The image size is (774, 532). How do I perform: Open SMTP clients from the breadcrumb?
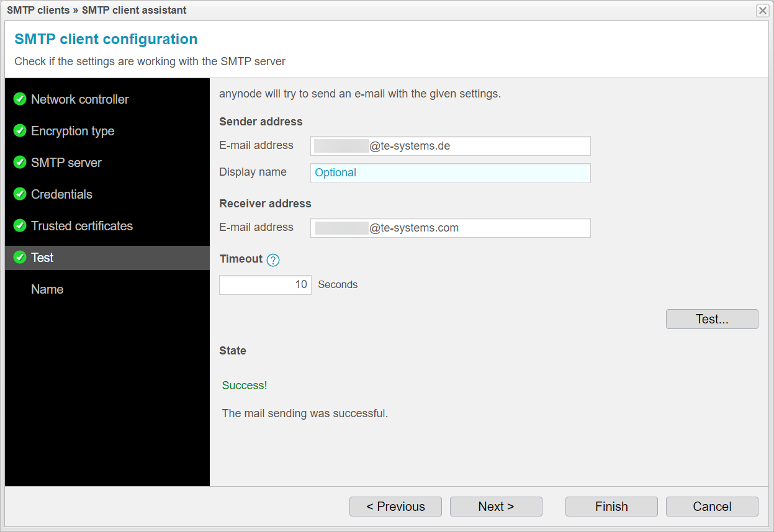pos(38,10)
